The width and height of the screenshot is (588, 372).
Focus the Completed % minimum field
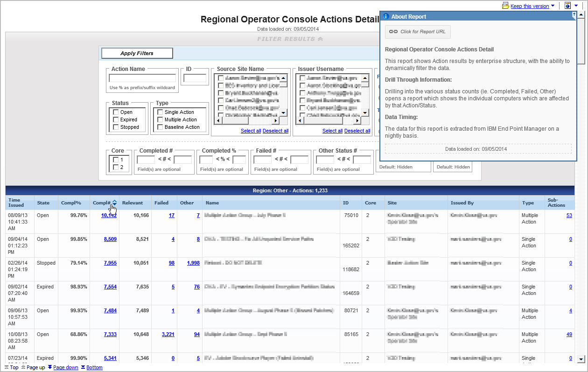point(206,160)
